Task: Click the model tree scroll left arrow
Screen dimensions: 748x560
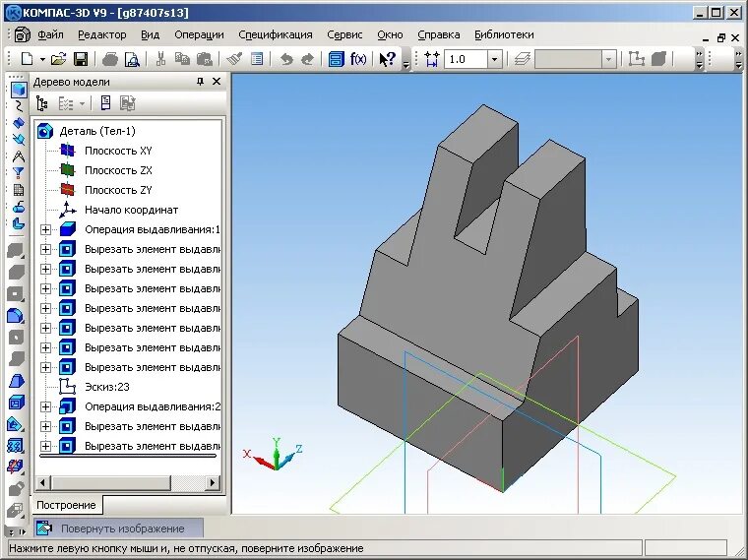Action: click(42, 482)
